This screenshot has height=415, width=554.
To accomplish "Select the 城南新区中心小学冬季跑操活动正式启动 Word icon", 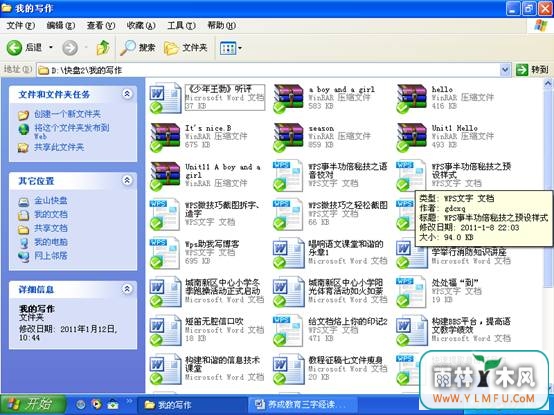I will pos(165,292).
